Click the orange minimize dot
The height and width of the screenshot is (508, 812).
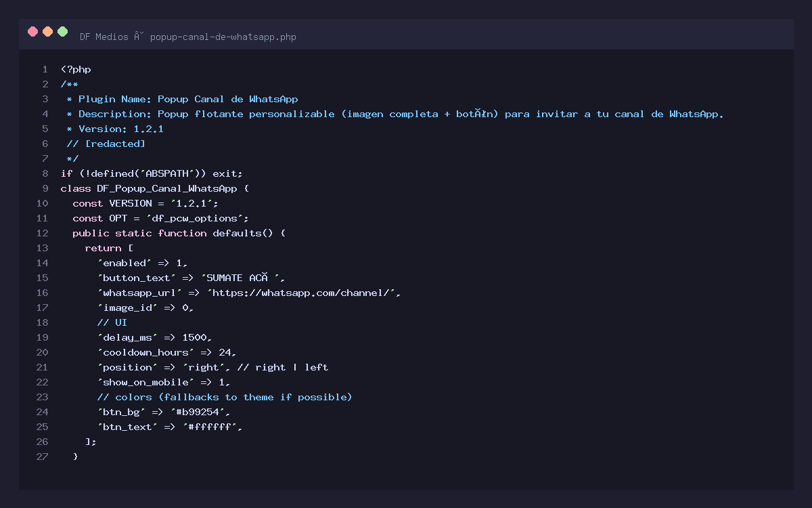[x=47, y=31]
